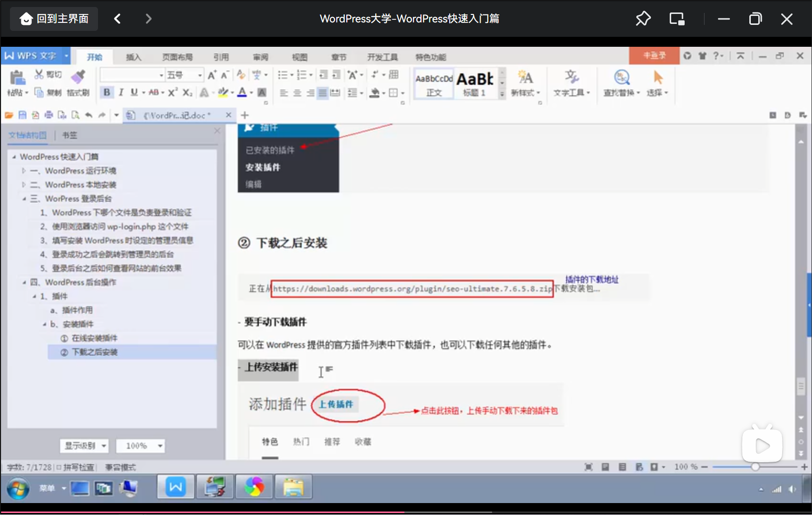Open the WPS 文字 application menu
The image size is (812, 515).
coord(36,56)
